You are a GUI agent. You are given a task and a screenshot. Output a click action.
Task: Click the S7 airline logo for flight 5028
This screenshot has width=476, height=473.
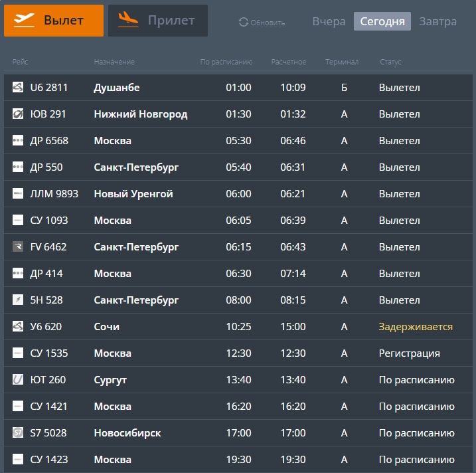[x=18, y=433]
